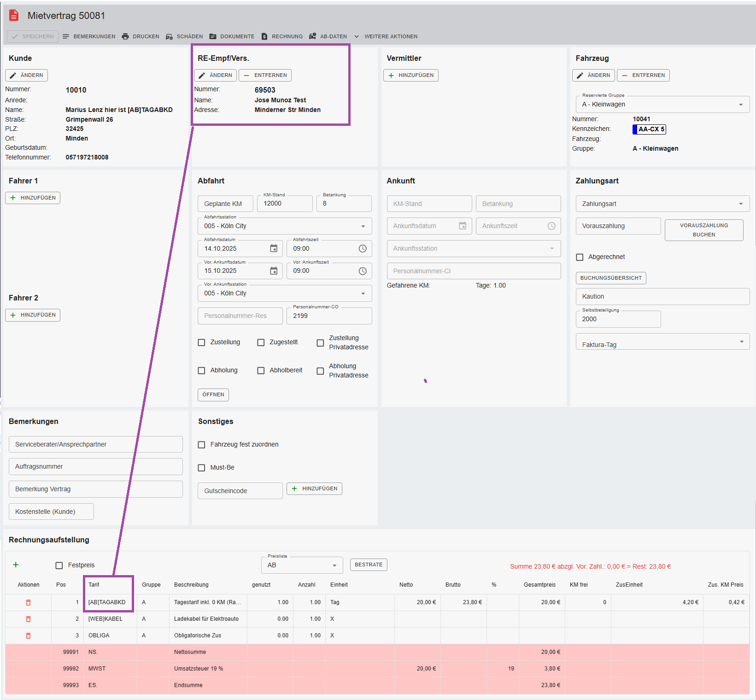Open the Abfahrtszeit clock picker
756x700 pixels.
(x=363, y=248)
